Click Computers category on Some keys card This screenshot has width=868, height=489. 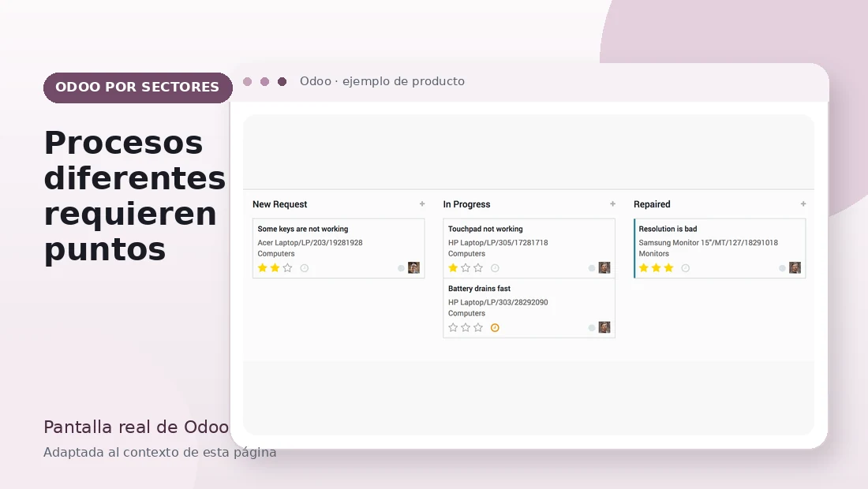pyautogui.click(x=276, y=253)
